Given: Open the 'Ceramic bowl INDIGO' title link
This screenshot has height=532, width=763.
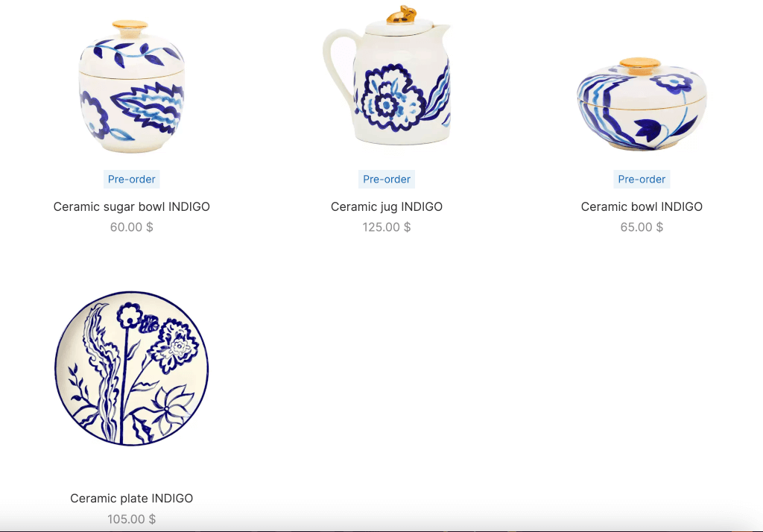Looking at the screenshot, I should (x=642, y=207).
